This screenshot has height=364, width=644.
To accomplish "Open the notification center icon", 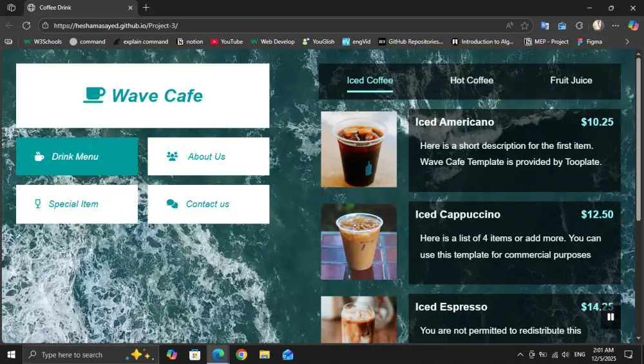I will click(x=629, y=354).
